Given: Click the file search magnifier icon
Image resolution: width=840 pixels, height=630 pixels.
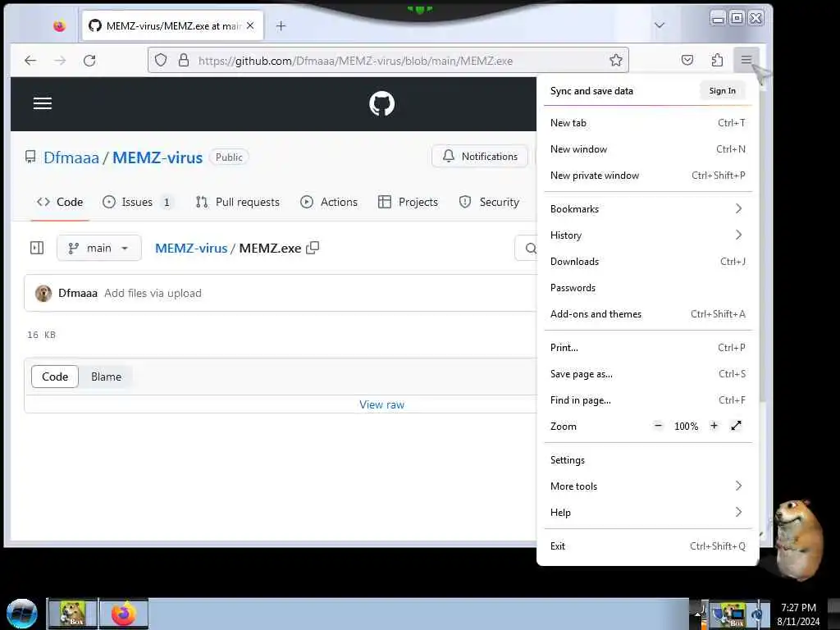Looking at the screenshot, I should 531,248.
